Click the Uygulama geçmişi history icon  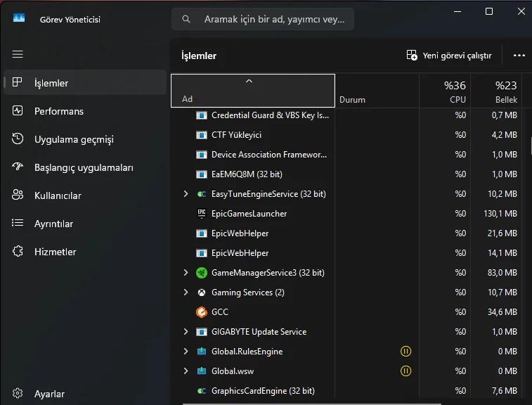pos(18,139)
